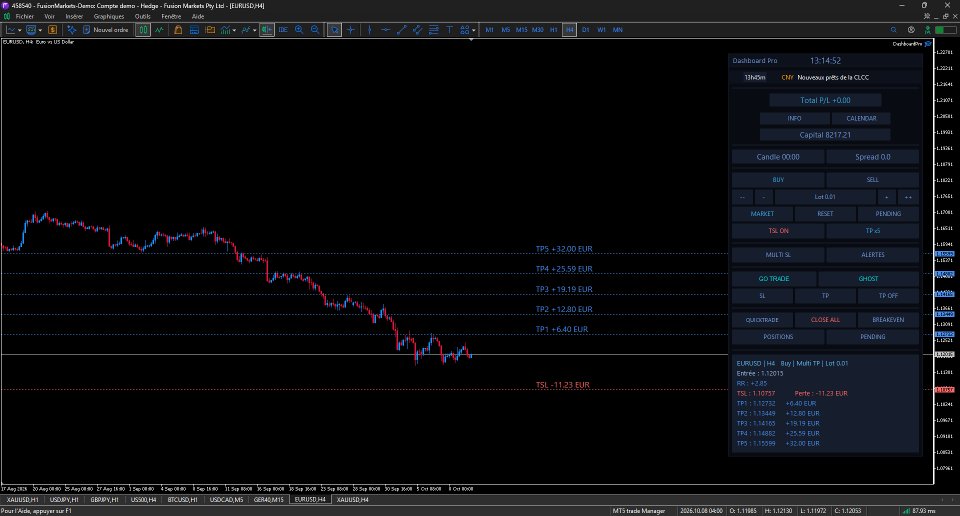The height and width of the screenshot is (516, 960).
Task: Open the CALENDAR button in the dashboard
Action: (x=861, y=118)
